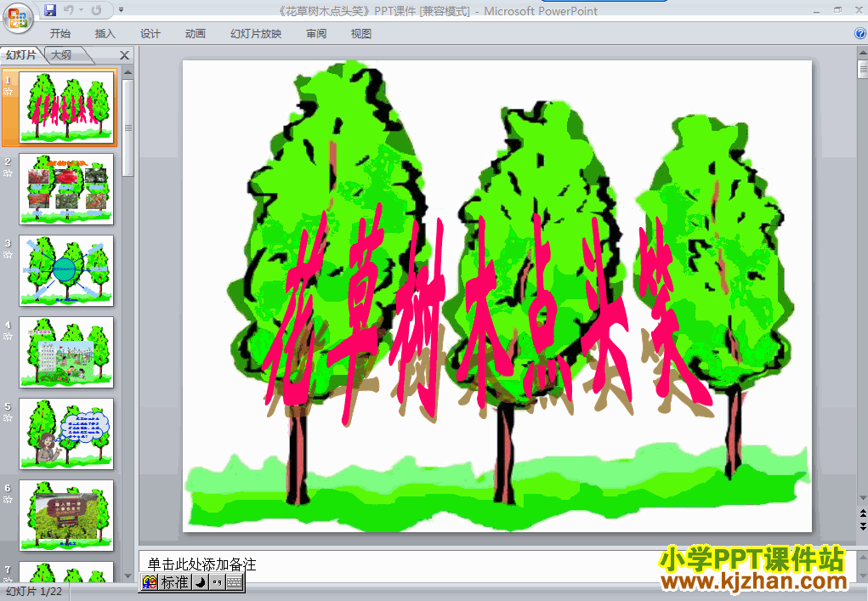Select slide 4 thumbnail

66,352
